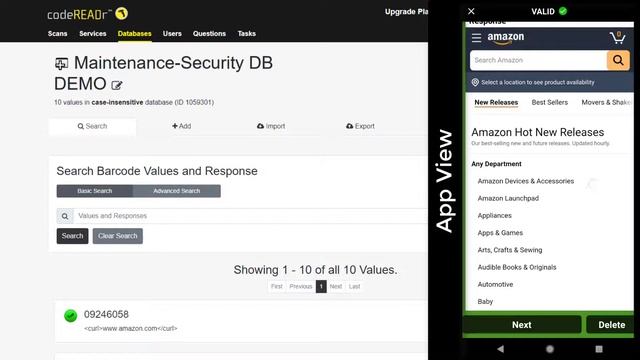Go to Previous page of values
This screenshot has height=360, width=640.
point(301,287)
